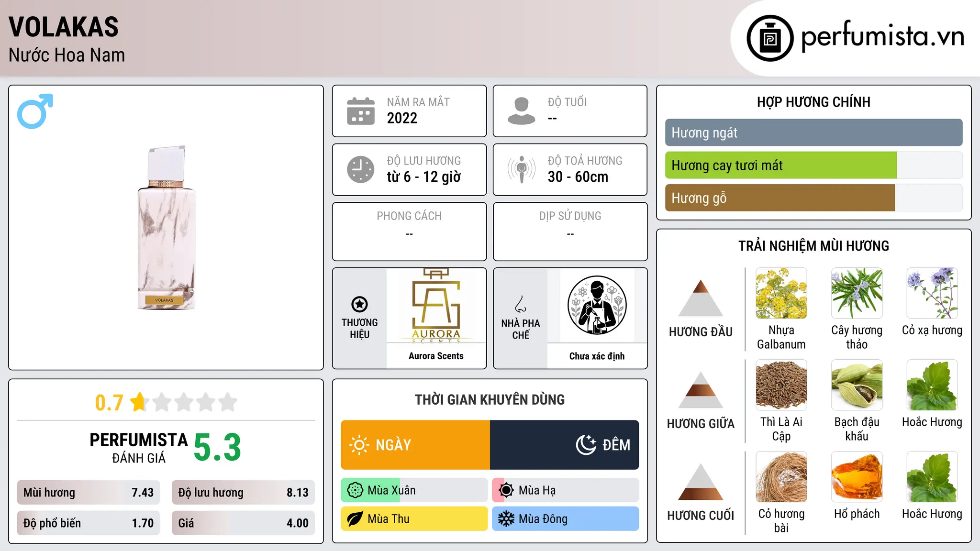980x551 pixels.
Task: Click the Bạch đậu khấu cardamom image
Action: click(x=857, y=385)
